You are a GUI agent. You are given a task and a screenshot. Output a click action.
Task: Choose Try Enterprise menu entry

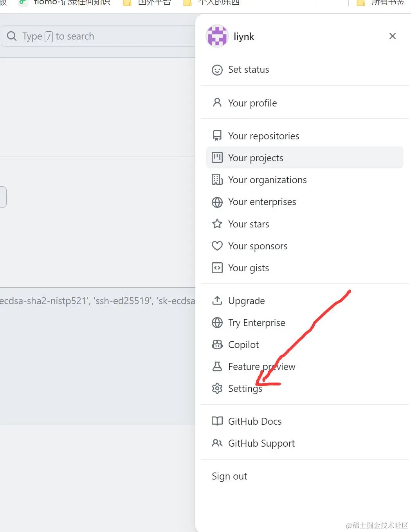256,323
